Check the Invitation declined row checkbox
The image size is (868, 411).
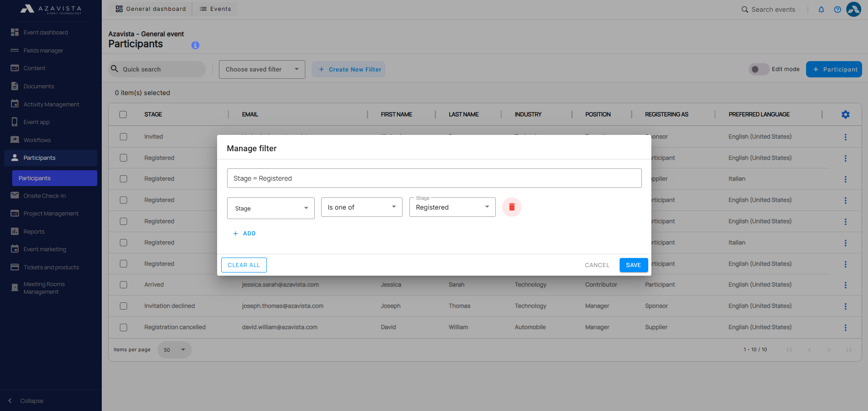click(x=123, y=306)
